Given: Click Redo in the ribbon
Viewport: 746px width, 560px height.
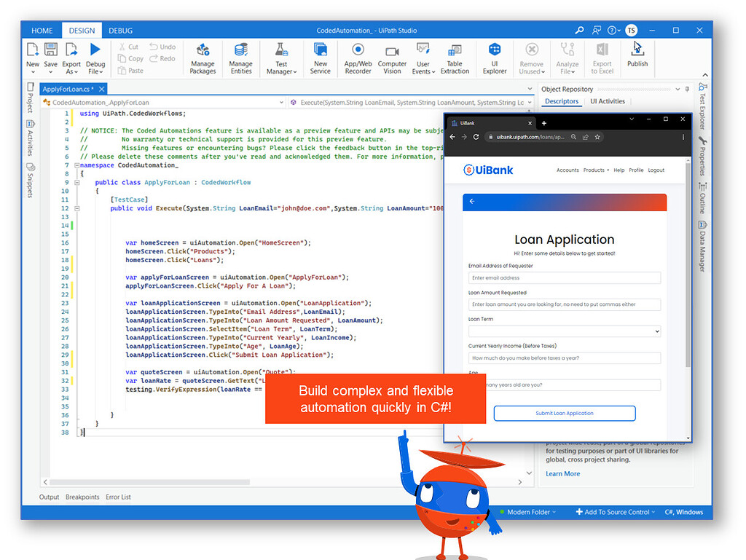Looking at the screenshot, I should [x=162, y=58].
